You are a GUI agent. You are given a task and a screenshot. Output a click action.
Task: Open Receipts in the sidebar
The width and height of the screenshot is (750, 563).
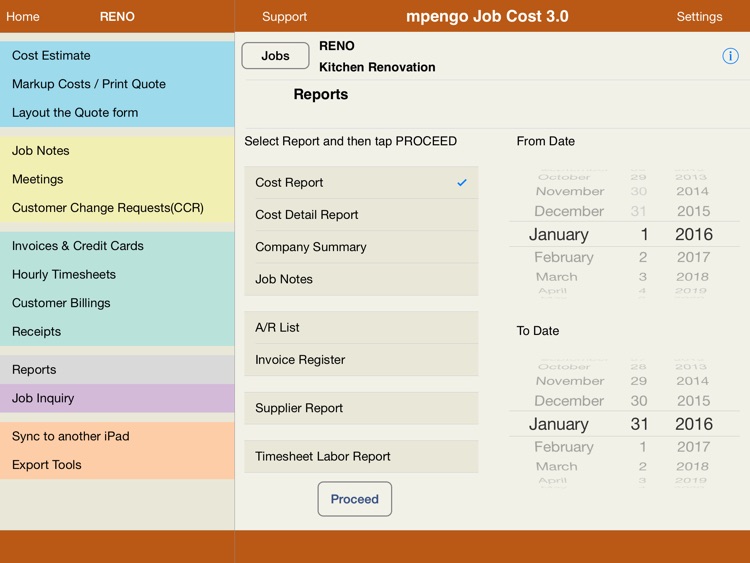point(117,331)
